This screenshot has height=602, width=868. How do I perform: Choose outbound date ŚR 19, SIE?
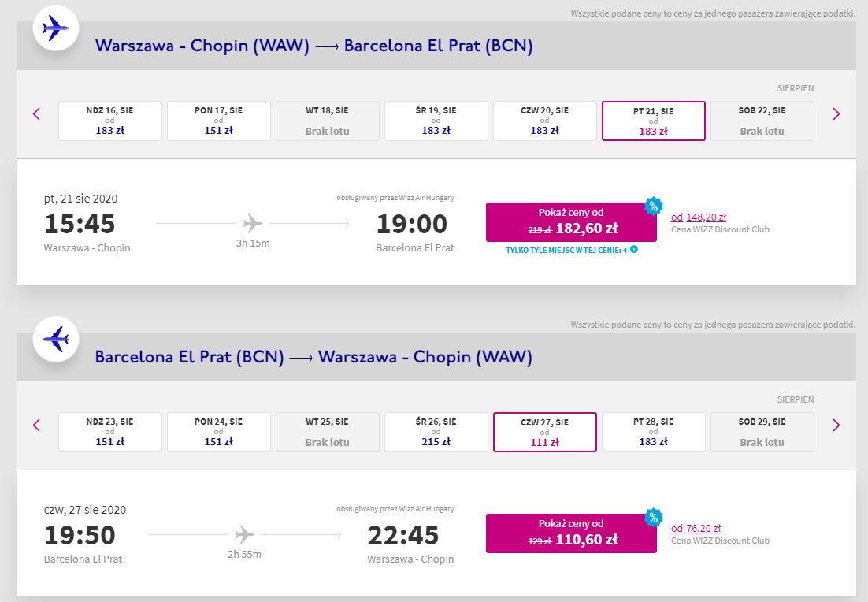(436, 121)
